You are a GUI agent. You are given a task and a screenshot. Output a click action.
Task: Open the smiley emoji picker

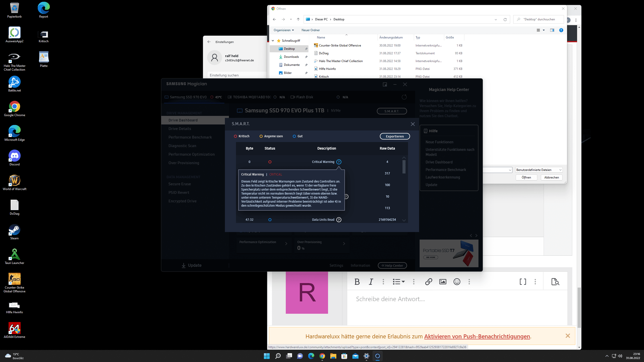pyautogui.click(x=457, y=282)
